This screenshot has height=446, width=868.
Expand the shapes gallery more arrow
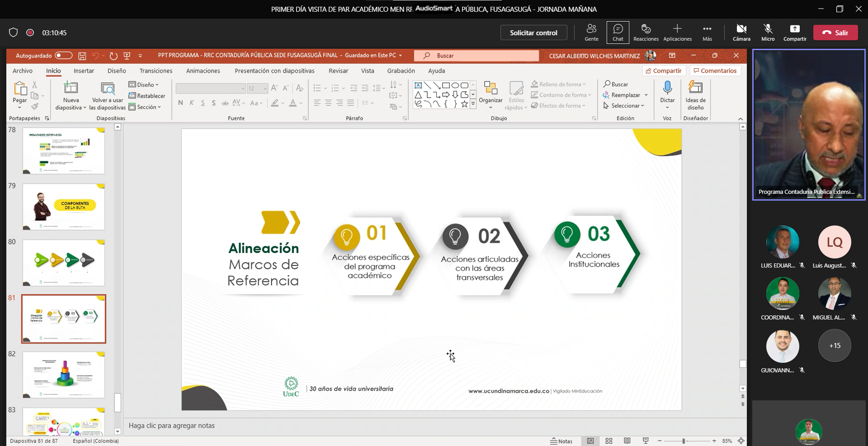coord(473,104)
